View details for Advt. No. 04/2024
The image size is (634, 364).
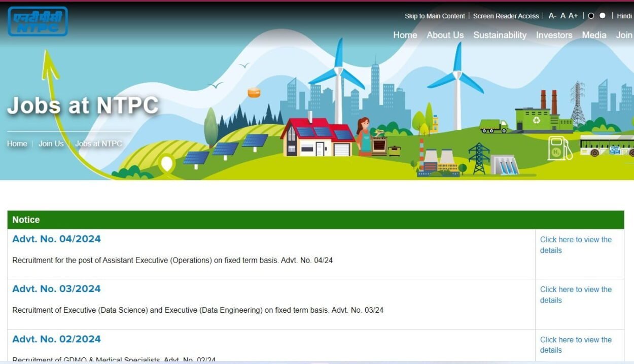(576, 245)
